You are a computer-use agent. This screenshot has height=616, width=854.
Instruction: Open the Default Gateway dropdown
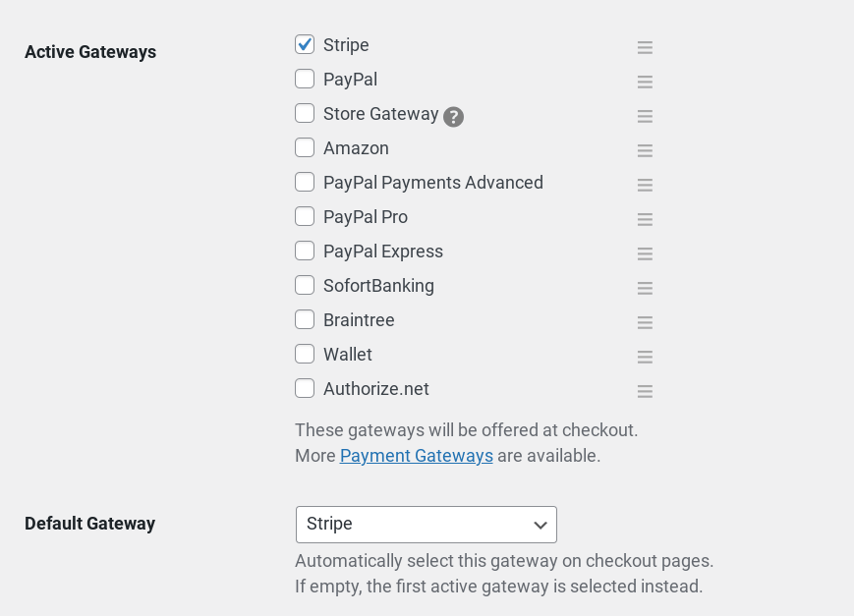(426, 524)
